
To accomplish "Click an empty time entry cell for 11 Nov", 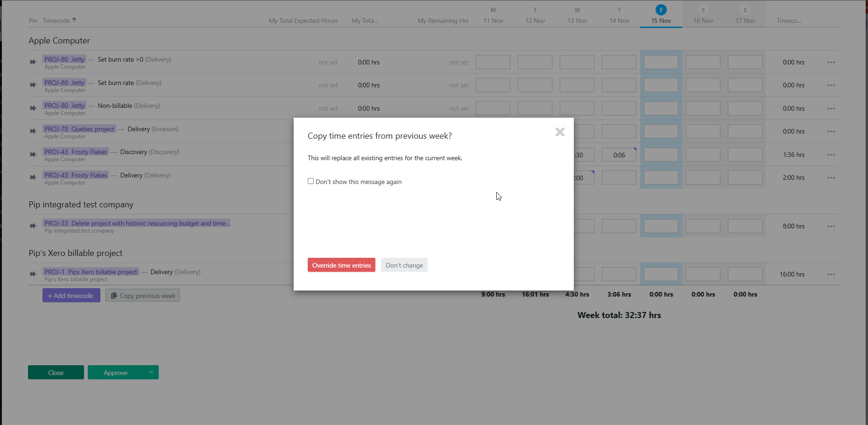I will pos(493,62).
